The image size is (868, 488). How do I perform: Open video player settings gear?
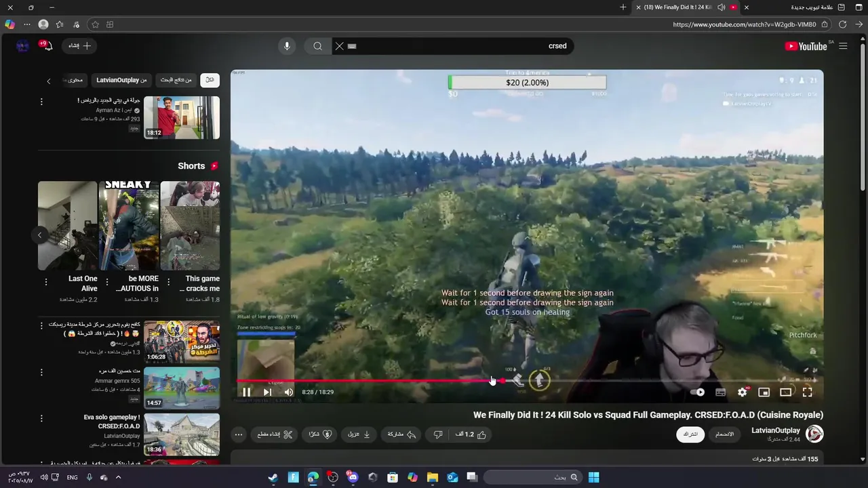[742, 392]
